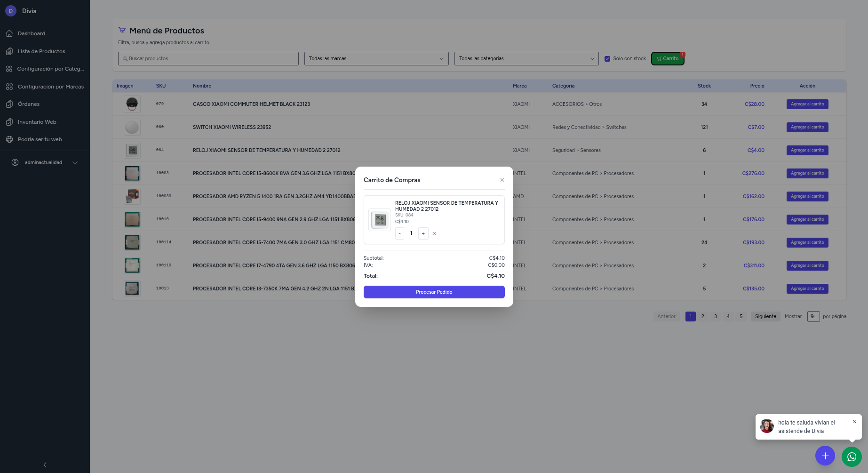This screenshot has height=473, width=868.
Task: Click the blue plus floating button
Action: coord(825,456)
